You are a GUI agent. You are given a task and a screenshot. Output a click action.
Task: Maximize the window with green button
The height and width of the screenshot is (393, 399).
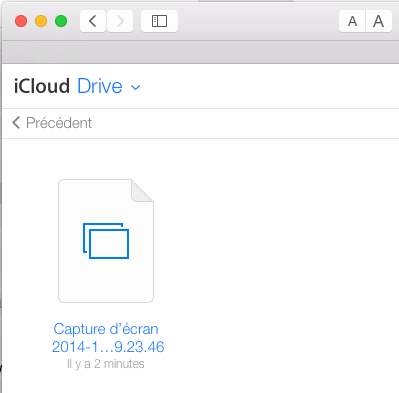[x=61, y=21]
